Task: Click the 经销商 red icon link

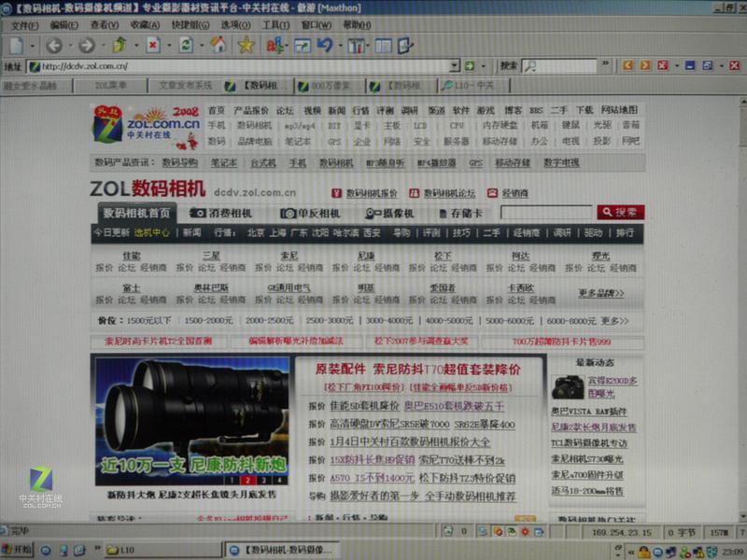Action: (508, 193)
